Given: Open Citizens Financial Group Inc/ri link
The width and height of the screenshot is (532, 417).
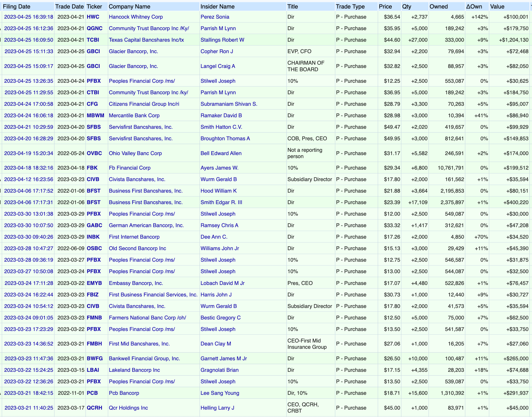Looking at the screenshot, I should pyautogui.click(x=144, y=104).
